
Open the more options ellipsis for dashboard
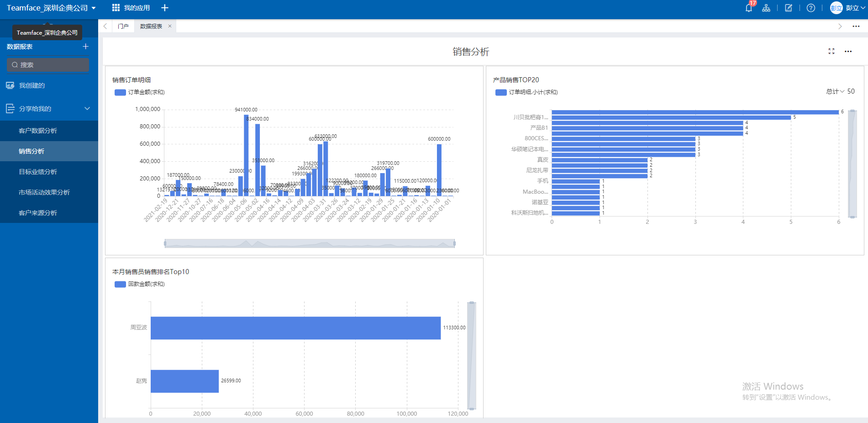[848, 52]
